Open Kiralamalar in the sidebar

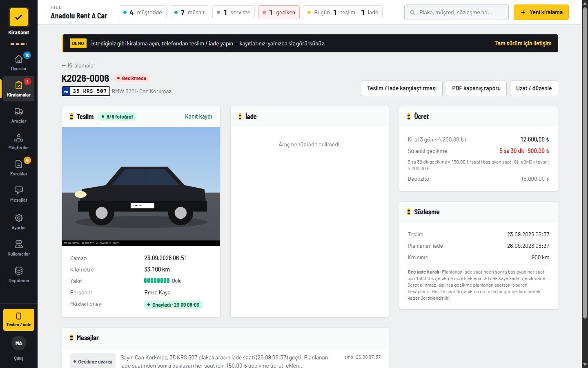[x=19, y=89]
